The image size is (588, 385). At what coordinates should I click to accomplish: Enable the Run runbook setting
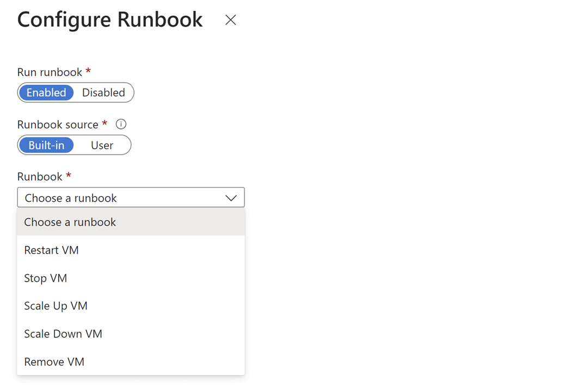point(46,92)
